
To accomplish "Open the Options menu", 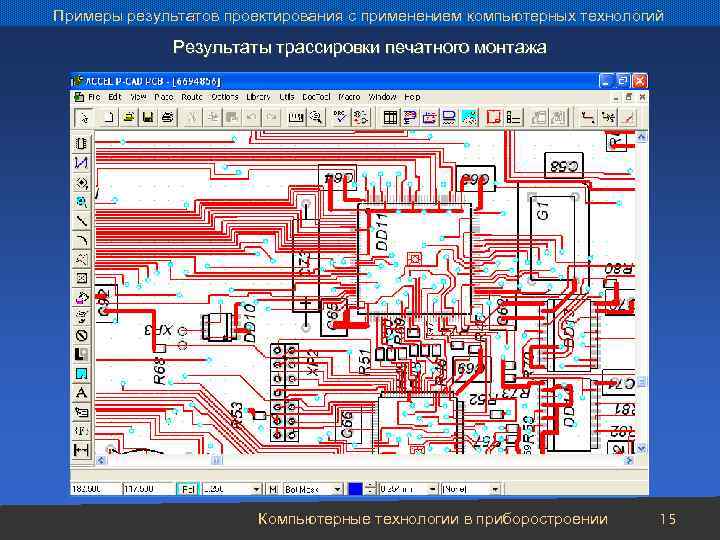I will tap(225, 97).
